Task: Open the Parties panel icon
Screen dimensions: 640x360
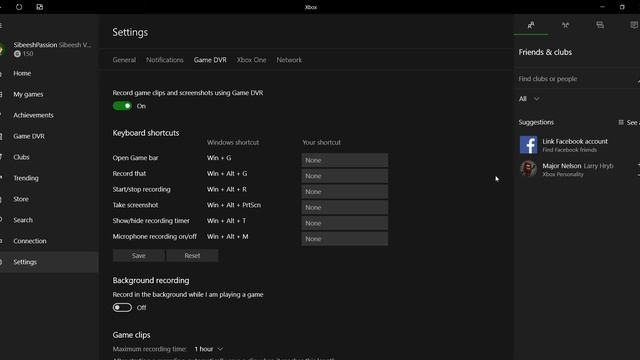Action: pyautogui.click(x=565, y=25)
